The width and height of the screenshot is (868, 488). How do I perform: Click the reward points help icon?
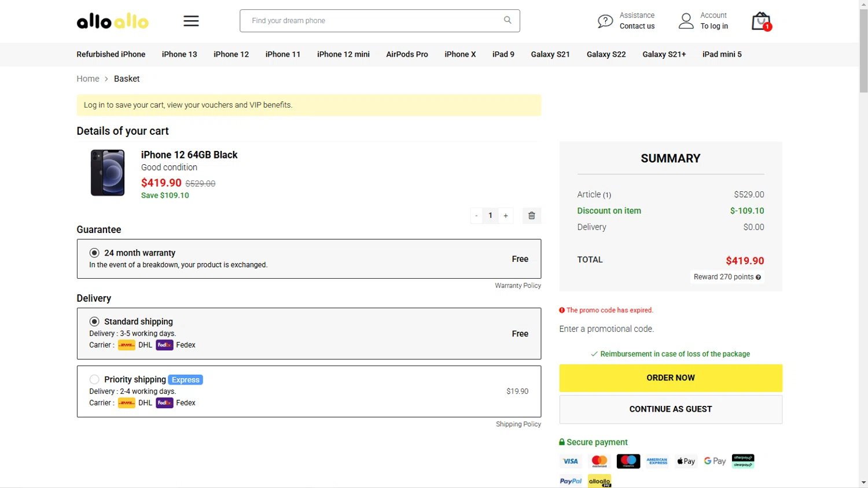pos(758,278)
